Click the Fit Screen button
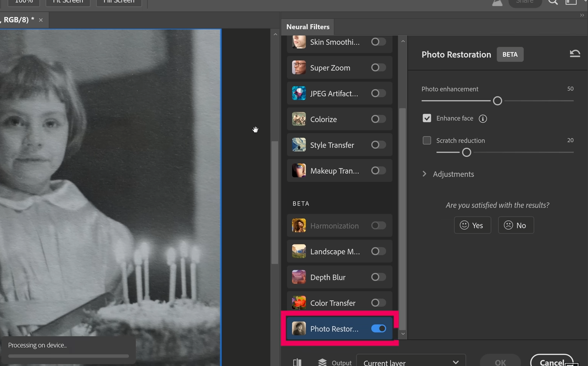 click(68, 2)
